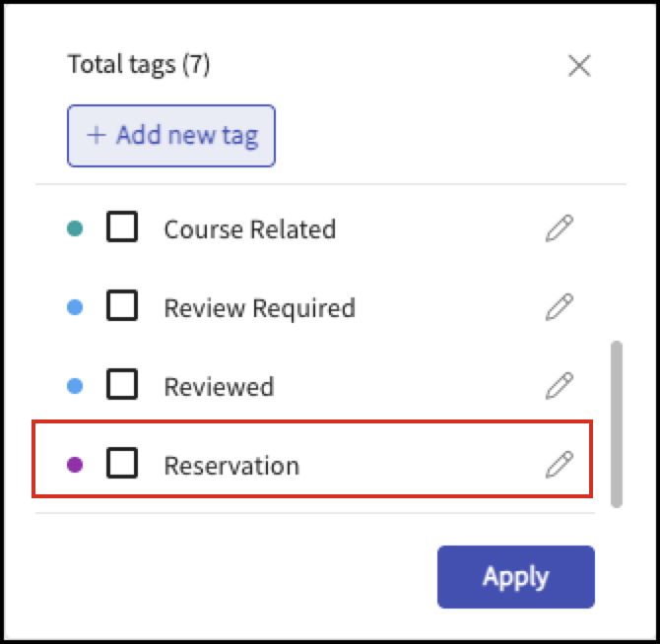
Task: Check the Course Related checkbox
Action: (122, 226)
